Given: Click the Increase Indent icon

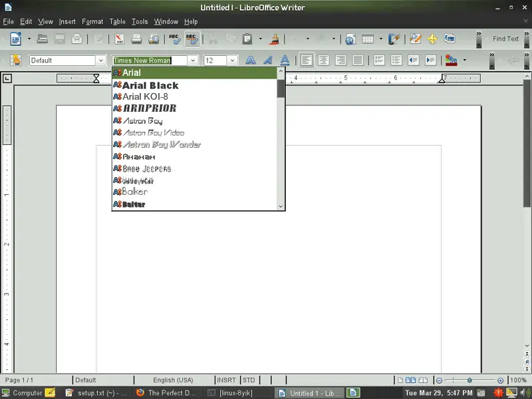Looking at the screenshot, I should pyautogui.click(x=430, y=61).
